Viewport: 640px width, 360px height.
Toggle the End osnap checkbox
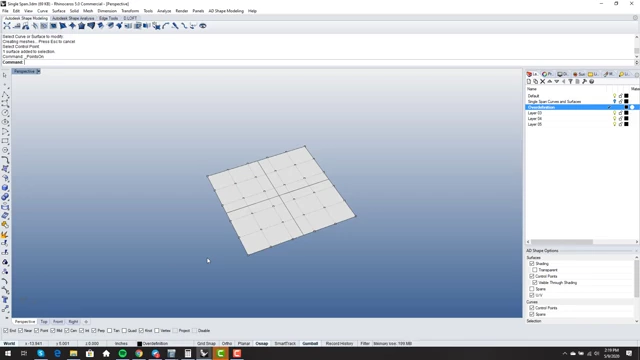[x=6, y=331]
